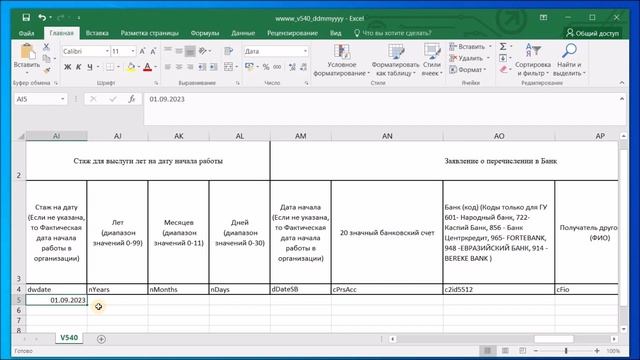This screenshot has width=640, height=360.
Task: Apply the red font color
Action: click(147, 67)
